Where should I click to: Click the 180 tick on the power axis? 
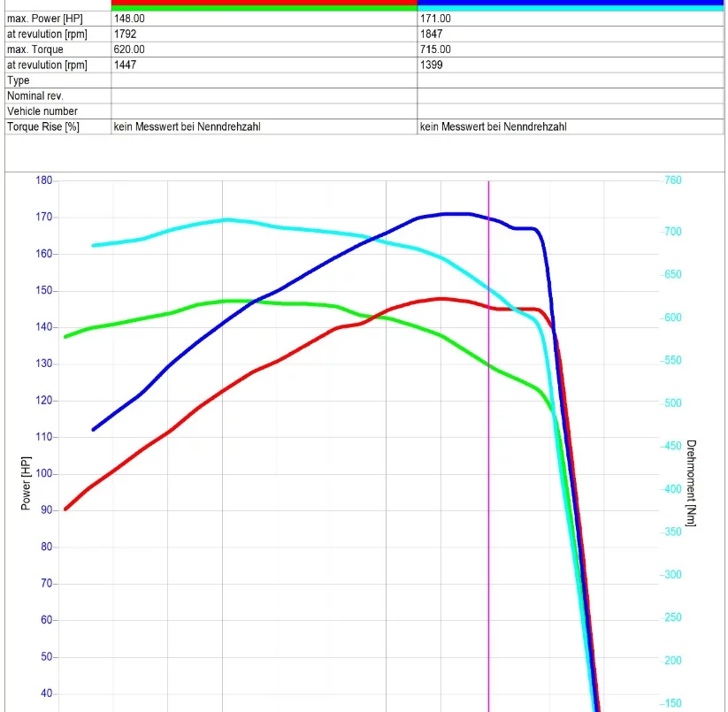(x=44, y=180)
